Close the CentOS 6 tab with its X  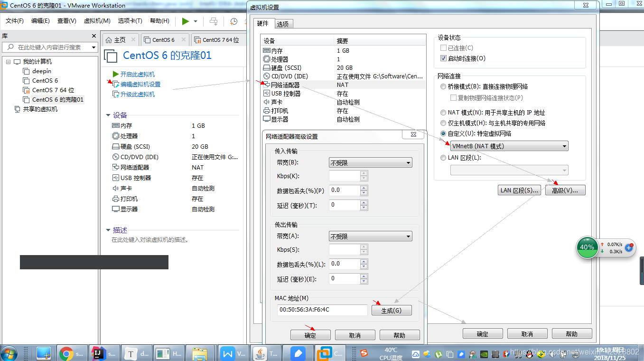(184, 40)
